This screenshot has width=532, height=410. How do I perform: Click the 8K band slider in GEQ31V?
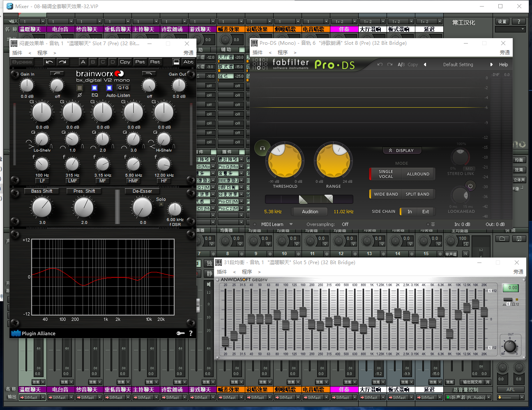coord(449,334)
